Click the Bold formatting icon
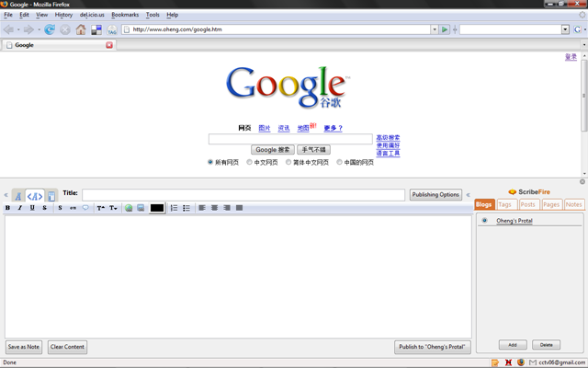 (8, 208)
